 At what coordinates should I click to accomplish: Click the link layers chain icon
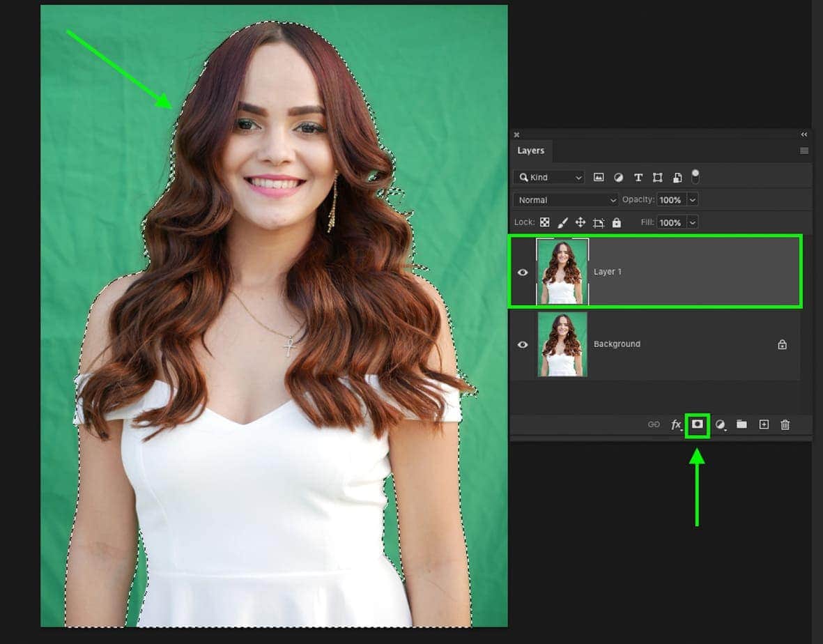tap(654, 424)
